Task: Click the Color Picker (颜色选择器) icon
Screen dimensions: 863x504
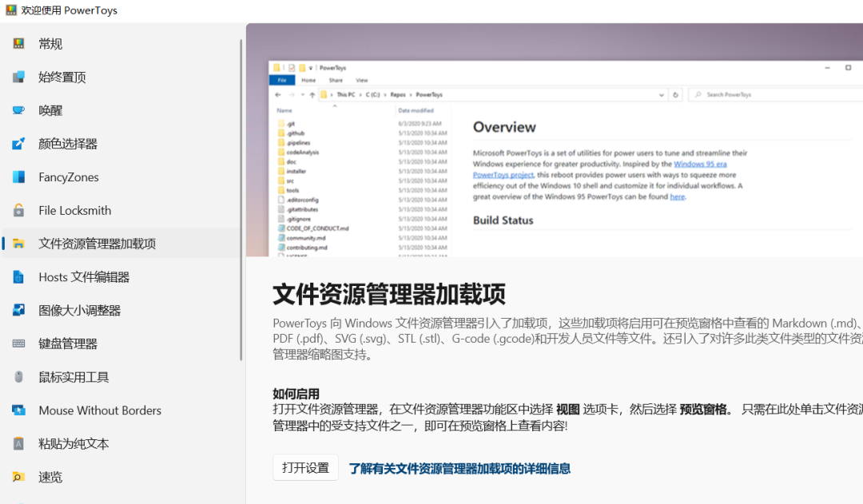Action: pyautogui.click(x=18, y=144)
